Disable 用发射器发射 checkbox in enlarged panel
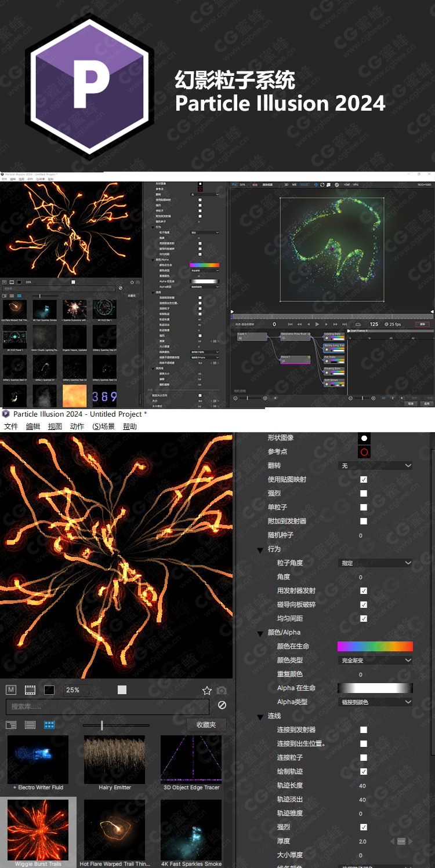Screen dimensions: 435x868 point(364,591)
